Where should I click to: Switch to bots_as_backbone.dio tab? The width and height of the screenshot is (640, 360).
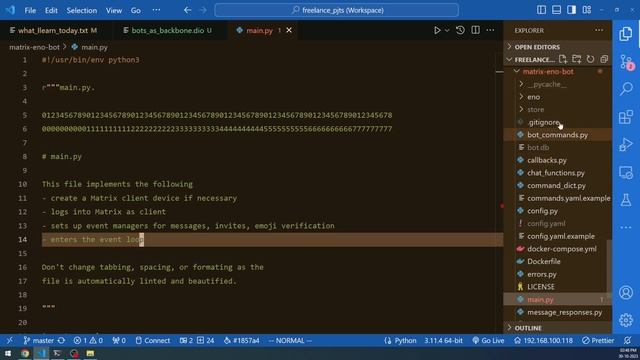167,30
